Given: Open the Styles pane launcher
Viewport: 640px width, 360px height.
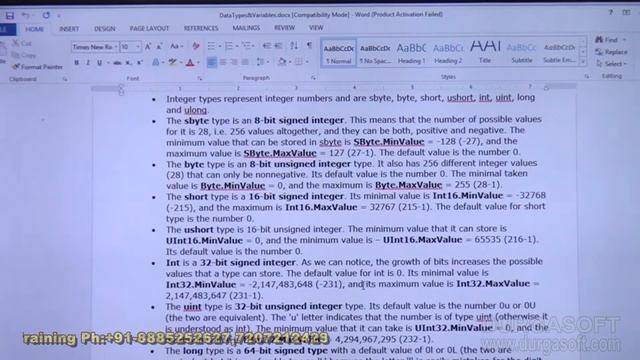Looking at the screenshot, I should tap(587, 76).
